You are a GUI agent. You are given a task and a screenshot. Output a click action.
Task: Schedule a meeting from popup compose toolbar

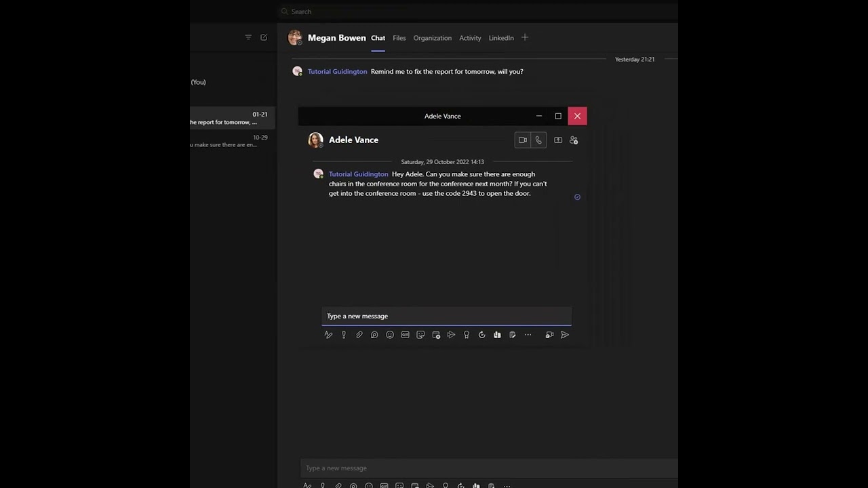click(436, 335)
